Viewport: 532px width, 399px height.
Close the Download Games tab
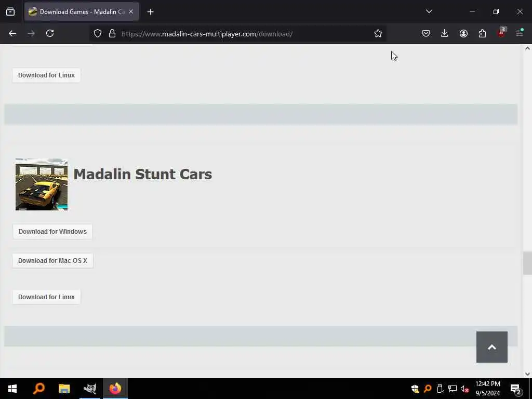point(131,12)
